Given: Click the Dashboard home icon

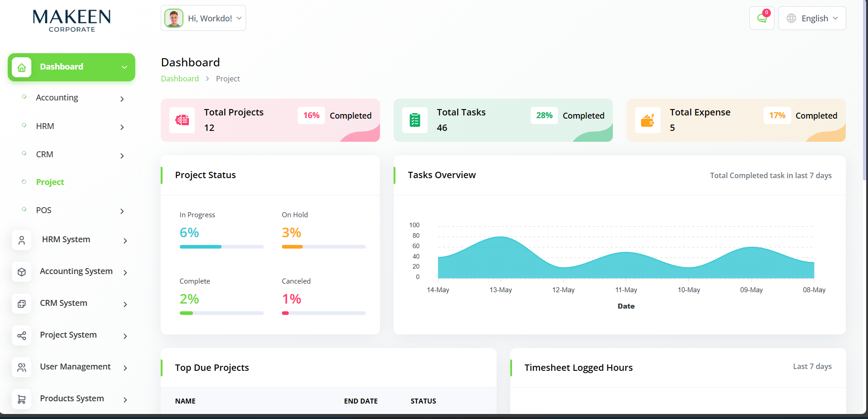Looking at the screenshot, I should [21, 67].
